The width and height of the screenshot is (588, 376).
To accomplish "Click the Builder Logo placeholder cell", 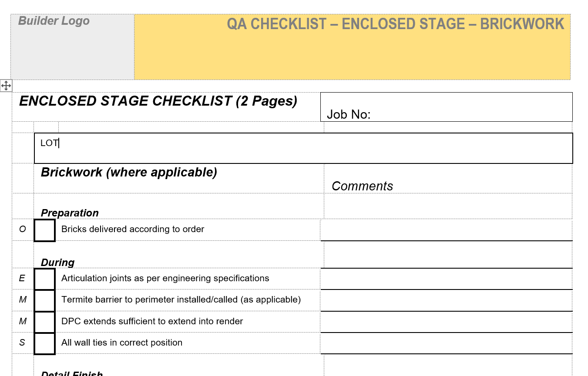I will pyautogui.click(x=72, y=47).
